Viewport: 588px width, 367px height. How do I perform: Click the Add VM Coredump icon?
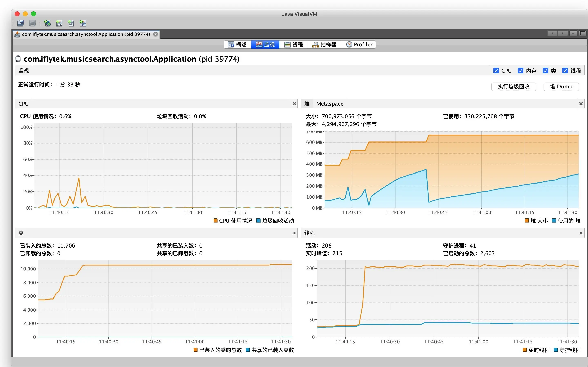pyautogui.click(x=71, y=23)
